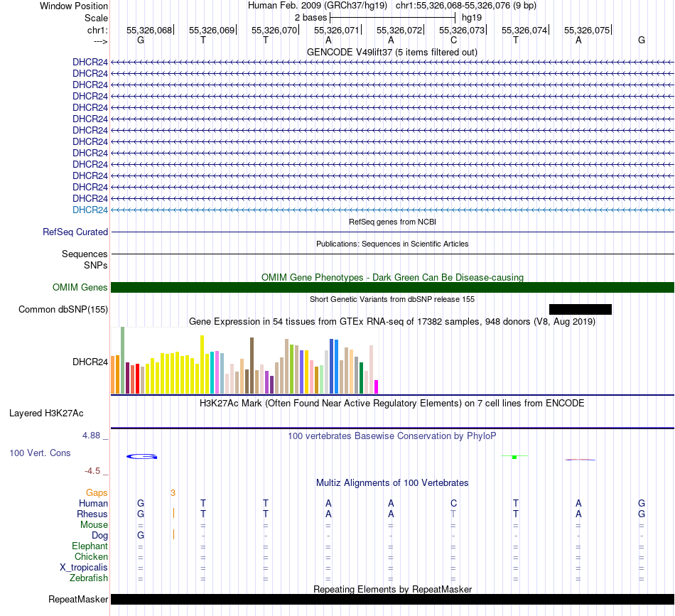Screen dimensions: 675x616
Task: Click the G base in Dog row
Action: (141, 536)
